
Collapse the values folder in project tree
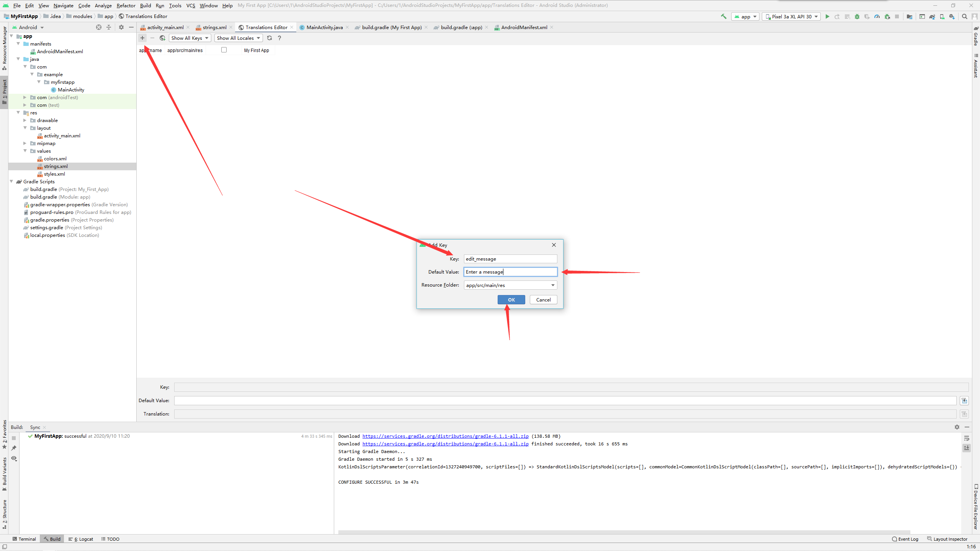[25, 151]
